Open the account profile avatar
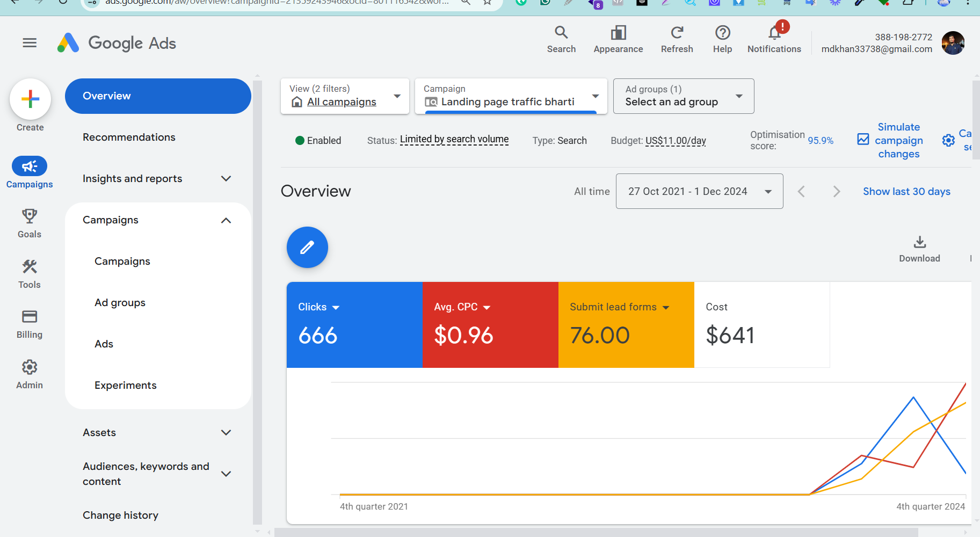The height and width of the screenshot is (537, 980). click(953, 43)
